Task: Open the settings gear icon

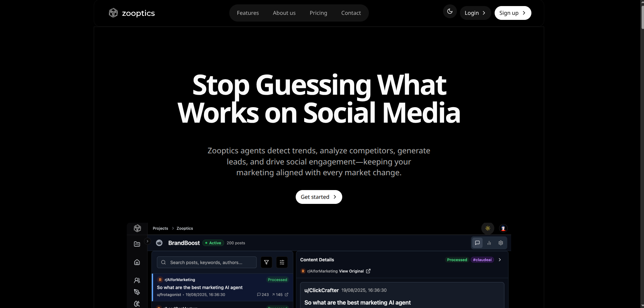Action: 501,243
